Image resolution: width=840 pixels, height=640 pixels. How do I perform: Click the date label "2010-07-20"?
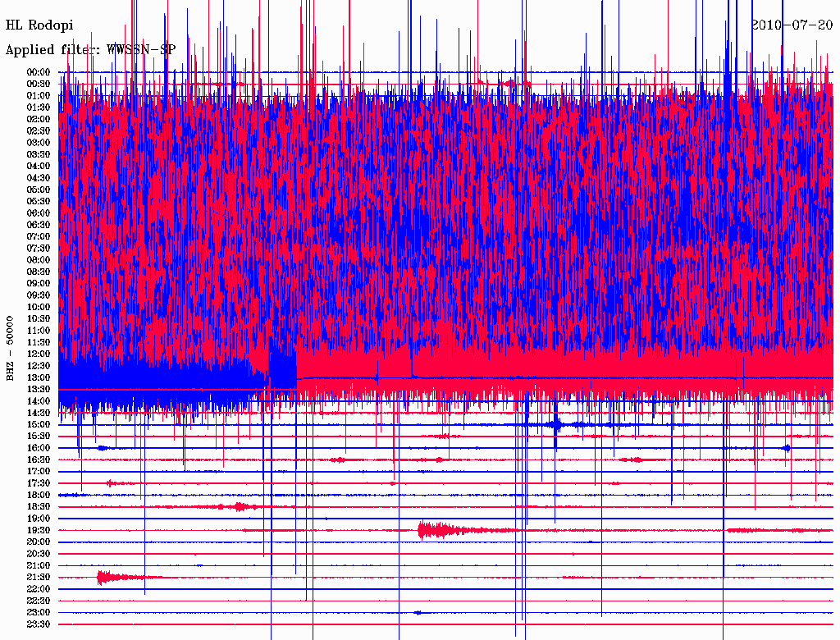click(792, 25)
